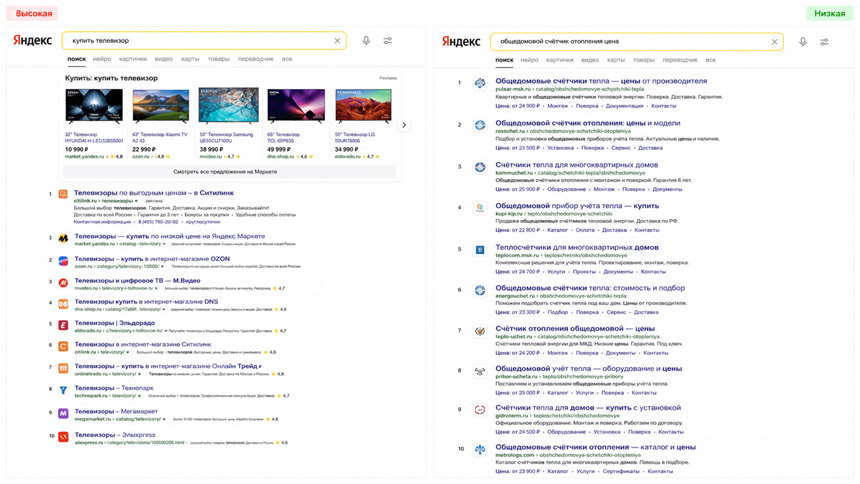
Task: Open 'Счётчики тепла для многоквартирных домов' link
Action: (x=576, y=165)
